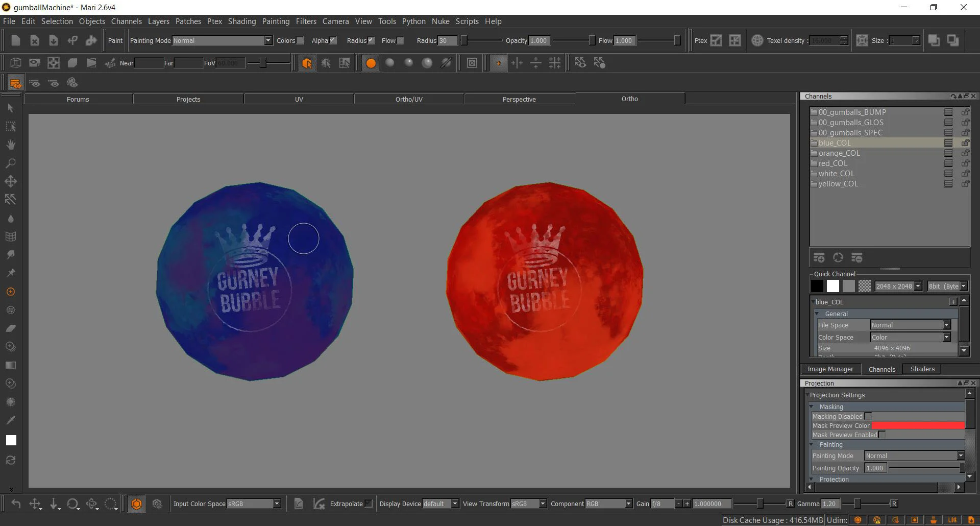Select the water drop Blur tool

10,219
